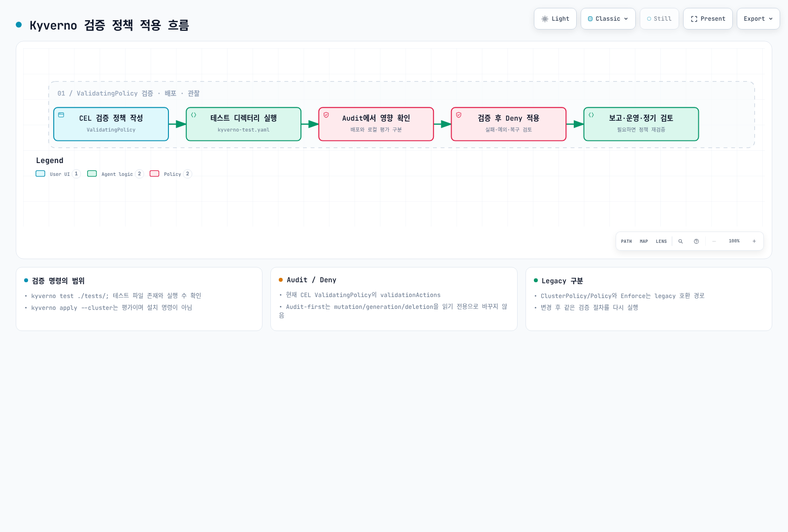Screen dimensions: 788x532
Task: Click the ClusterPolicy/Policy와 Enforce bullet line
Action: click(623, 296)
